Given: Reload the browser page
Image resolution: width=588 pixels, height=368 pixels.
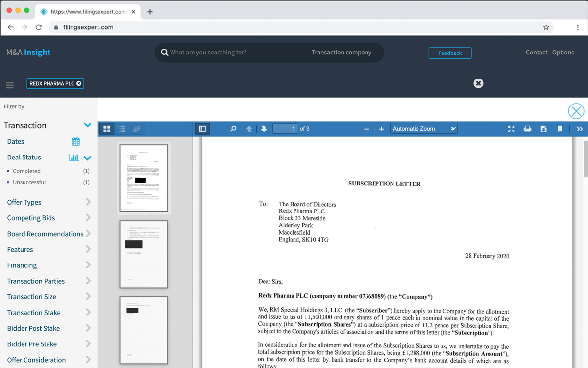Looking at the screenshot, I should click(x=39, y=27).
